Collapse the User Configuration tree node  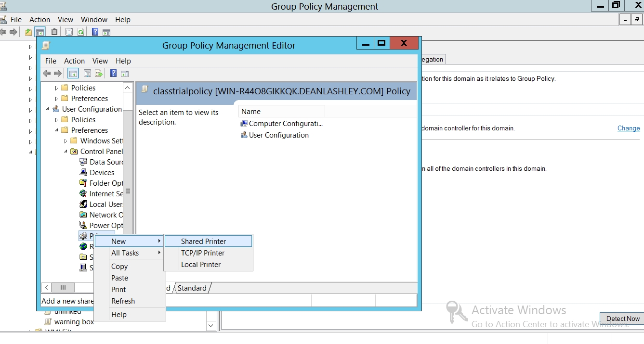tap(48, 109)
